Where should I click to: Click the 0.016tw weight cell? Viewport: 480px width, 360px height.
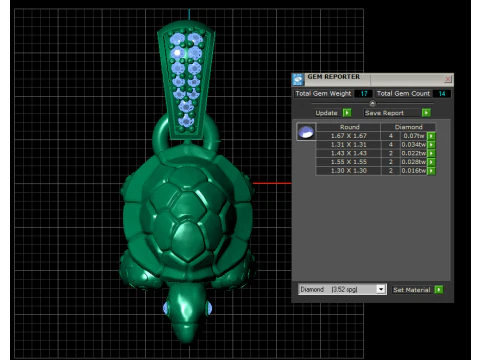pos(414,171)
